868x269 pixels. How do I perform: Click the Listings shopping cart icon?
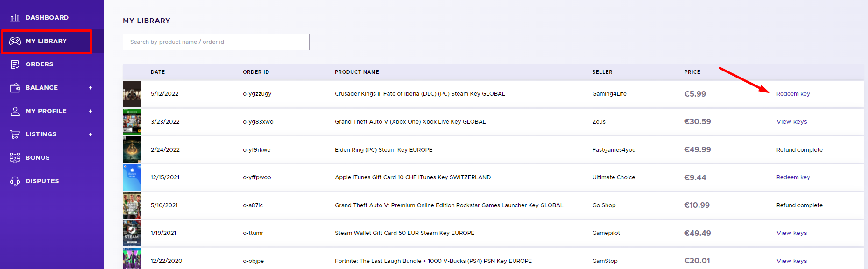(x=15, y=134)
